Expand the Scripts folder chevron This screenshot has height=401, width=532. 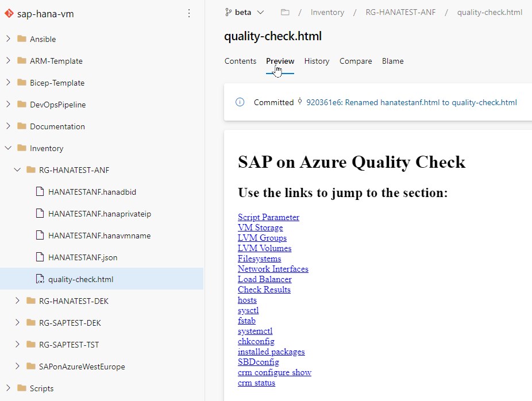point(8,388)
